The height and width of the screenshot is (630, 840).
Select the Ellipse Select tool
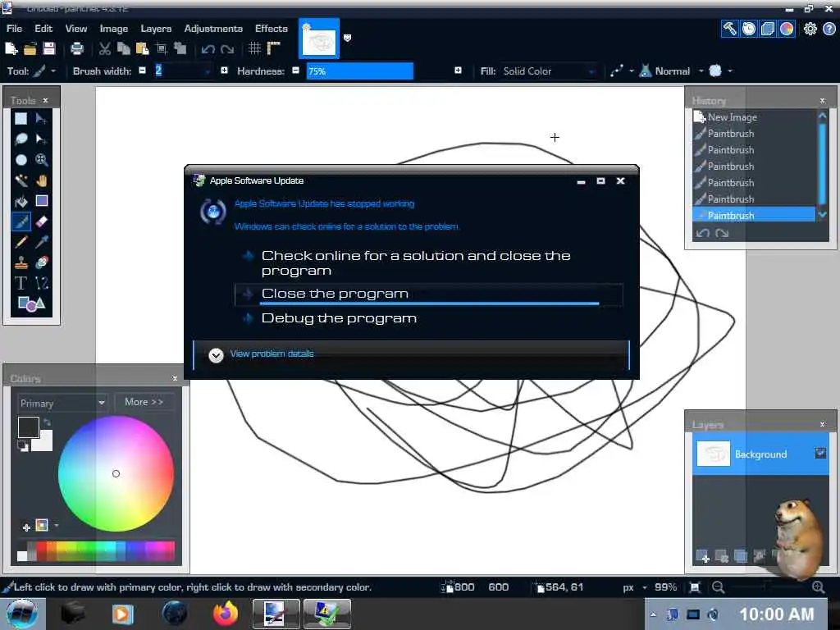point(21,160)
